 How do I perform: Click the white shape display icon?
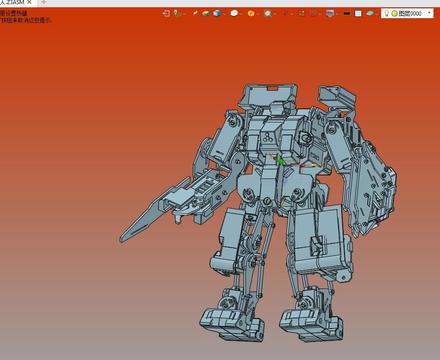coord(234,13)
